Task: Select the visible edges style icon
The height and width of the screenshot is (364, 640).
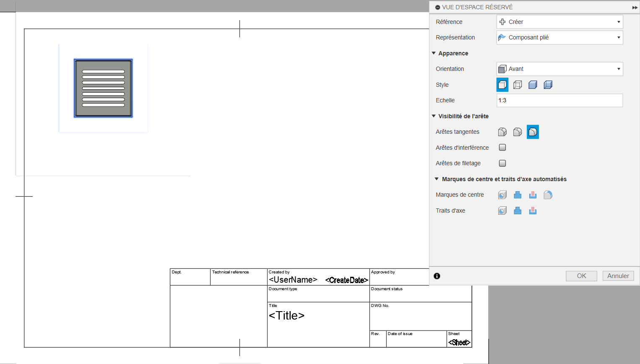Action: point(502,85)
